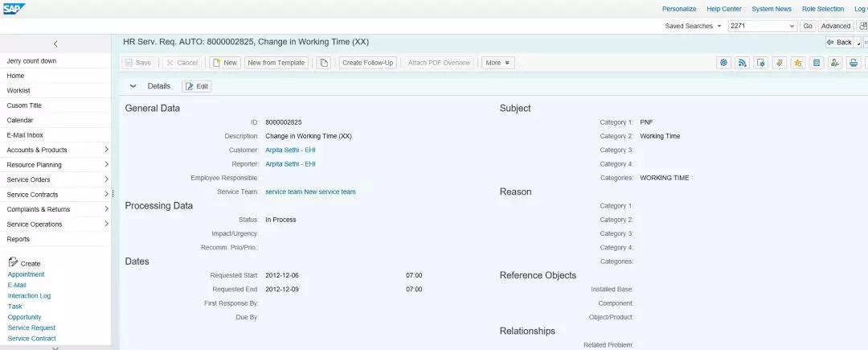
Task: Click the Cancel toolbar button
Action: pos(182,63)
